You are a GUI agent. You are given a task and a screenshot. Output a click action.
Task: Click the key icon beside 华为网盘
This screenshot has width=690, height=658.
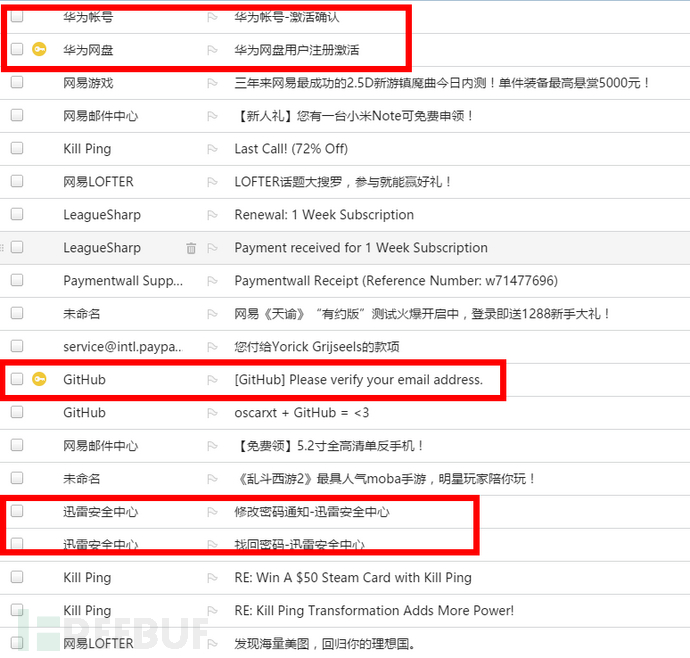pyautogui.click(x=39, y=49)
